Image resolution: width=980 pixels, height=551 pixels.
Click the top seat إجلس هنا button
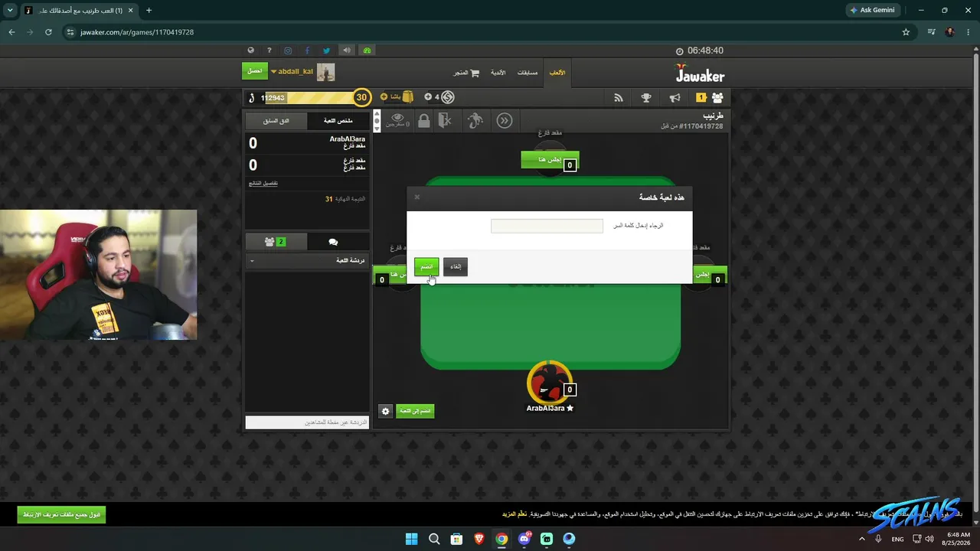point(550,159)
